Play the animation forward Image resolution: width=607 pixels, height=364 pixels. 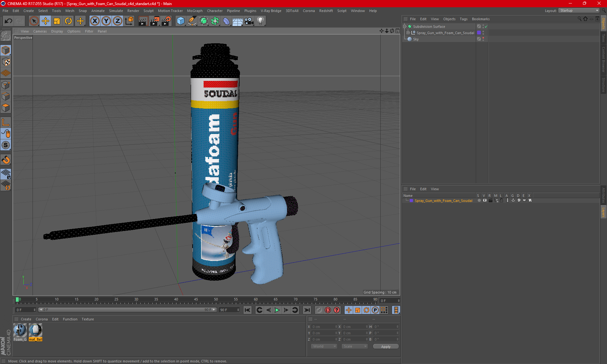coord(277,310)
